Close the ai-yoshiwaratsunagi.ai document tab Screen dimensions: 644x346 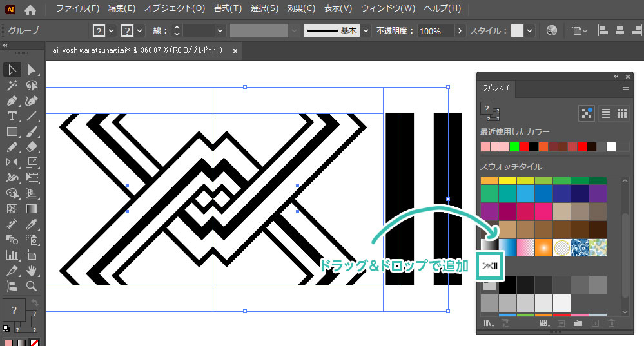click(235, 50)
